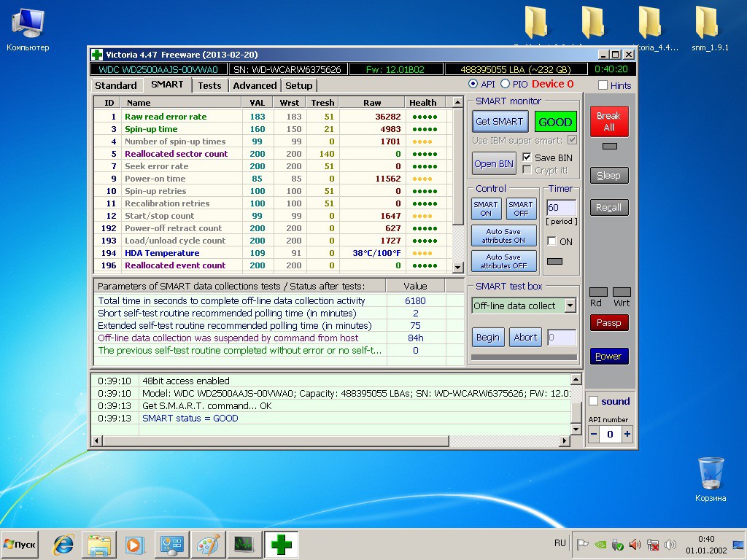Image resolution: width=747 pixels, height=560 pixels.
Task: Click the log panel horizontal scrollbar thumb
Action: coord(276,441)
